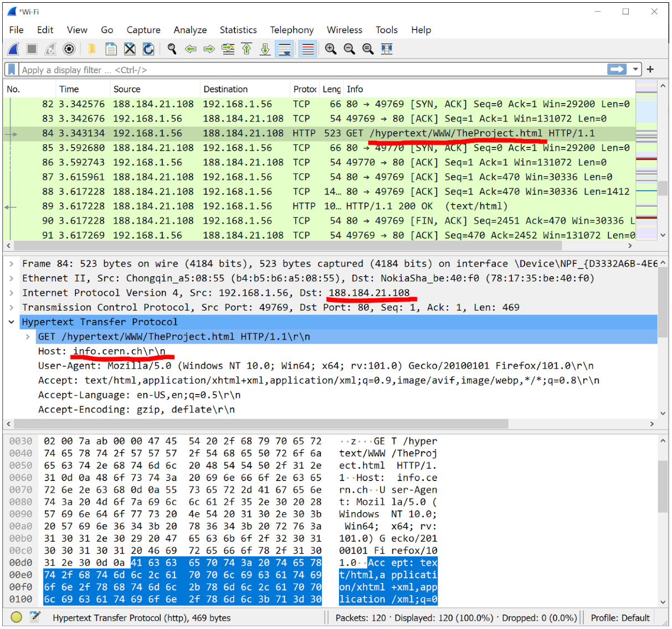Image resolution: width=672 pixels, height=629 pixels.
Task: Expand GET /hypertext/WWW/TheProject.html request line
Action: pos(27,336)
